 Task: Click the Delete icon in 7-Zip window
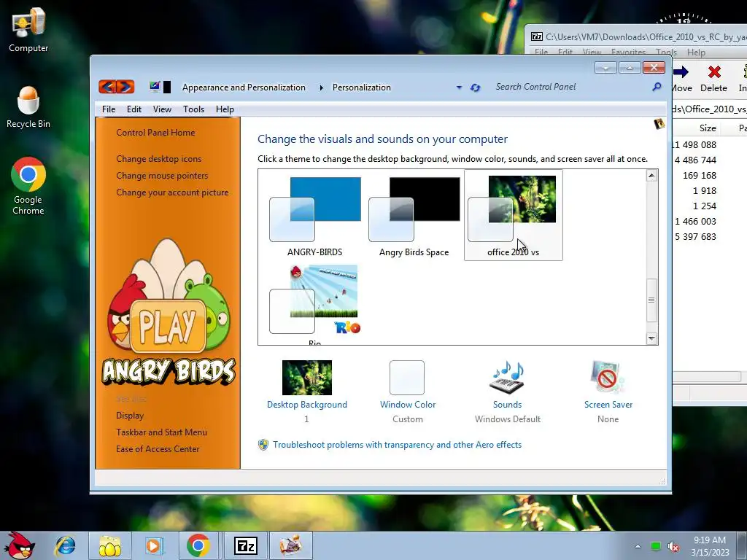713,72
